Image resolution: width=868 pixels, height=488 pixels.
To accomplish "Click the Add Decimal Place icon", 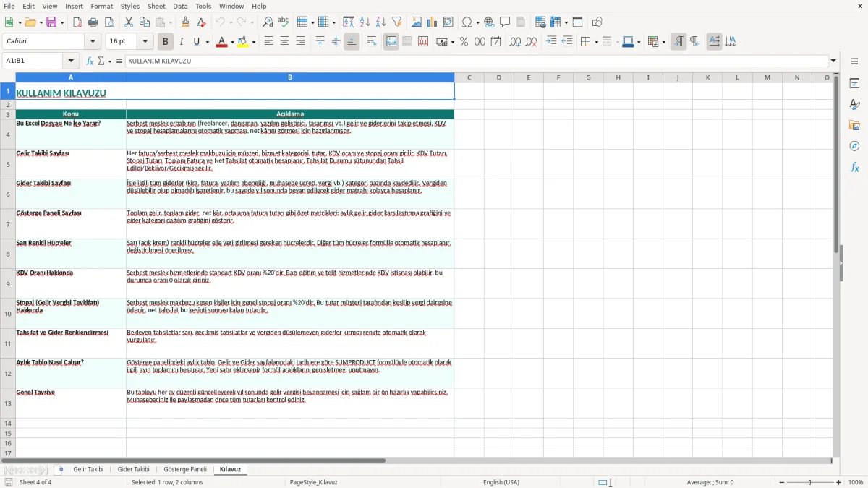I will point(515,42).
